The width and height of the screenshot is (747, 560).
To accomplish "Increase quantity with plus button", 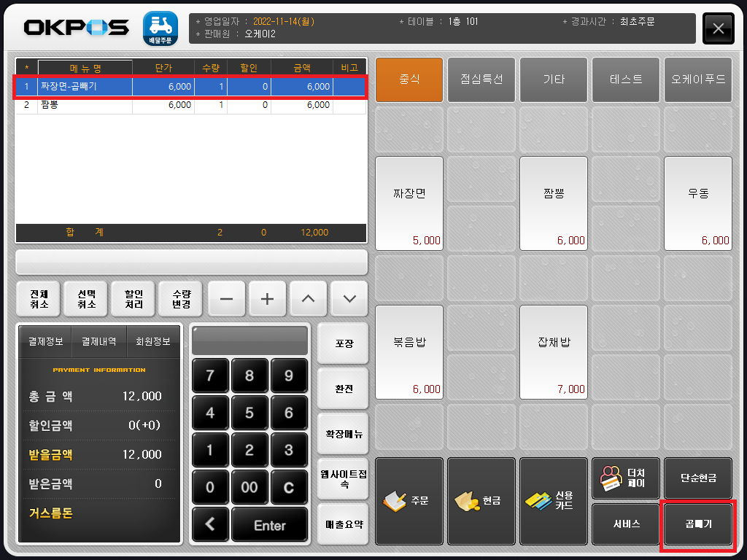I will (x=268, y=299).
